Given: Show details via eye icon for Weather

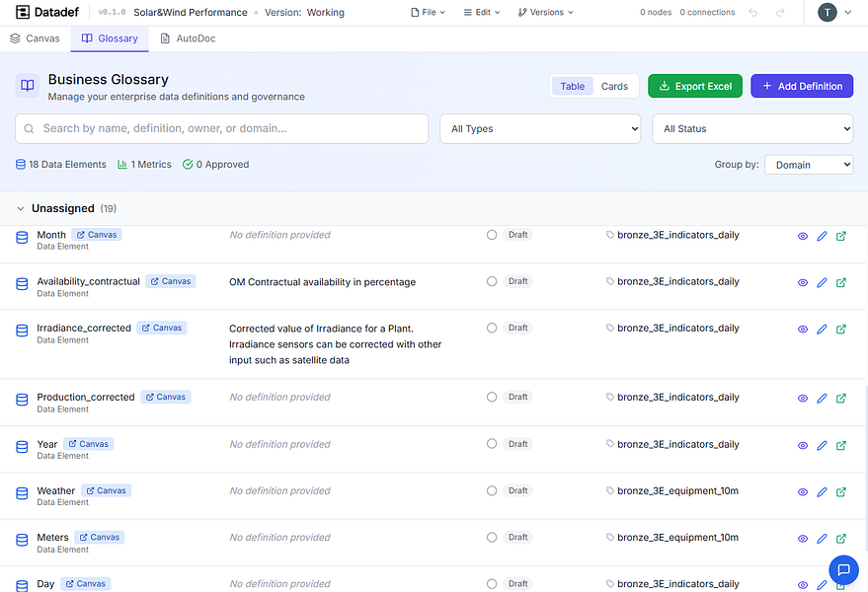Looking at the screenshot, I should 803,492.
